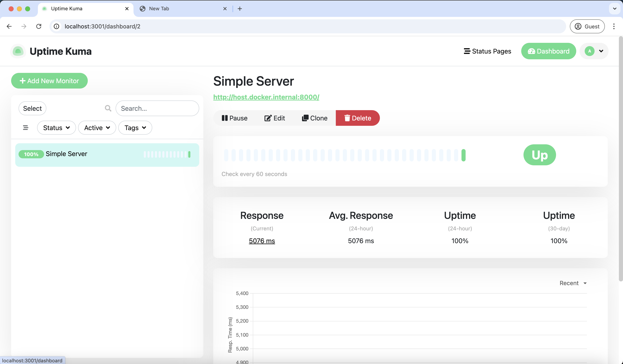Open monitor settings via the Edit pencil icon
623x364 pixels.
(268, 118)
